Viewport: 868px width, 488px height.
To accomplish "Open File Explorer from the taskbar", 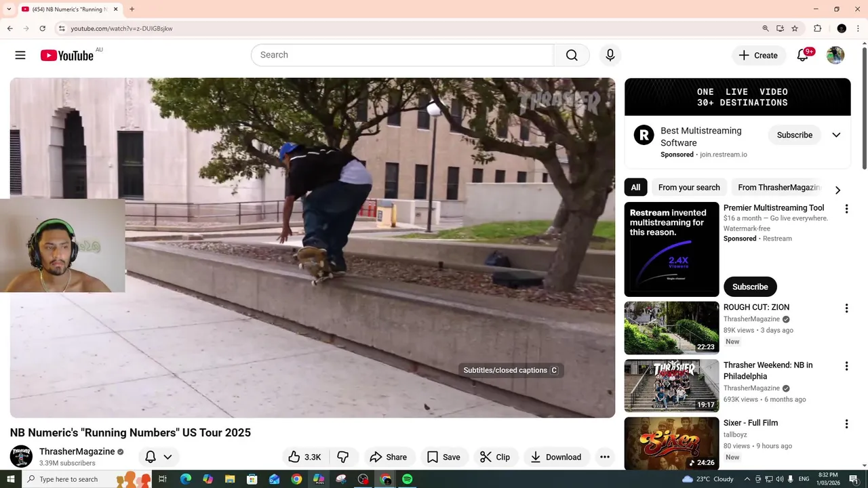I will point(230,479).
